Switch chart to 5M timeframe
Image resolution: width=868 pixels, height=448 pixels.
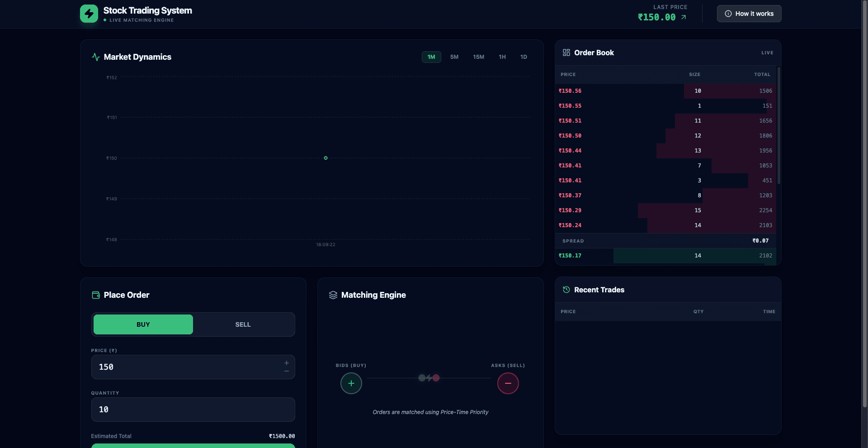454,57
